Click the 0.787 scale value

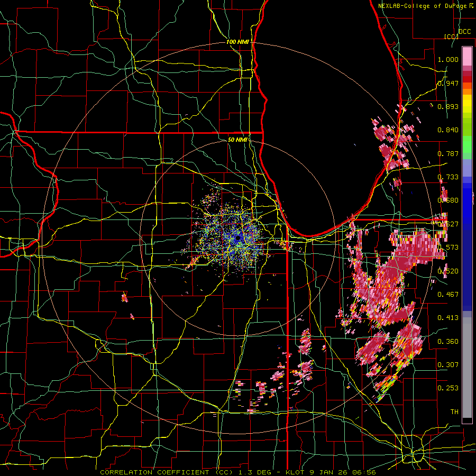pos(448,153)
